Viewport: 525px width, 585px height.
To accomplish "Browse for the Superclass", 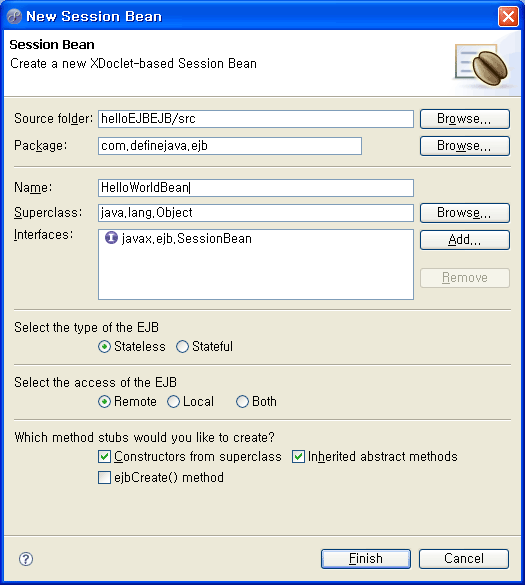I will (x=465, y=213).
